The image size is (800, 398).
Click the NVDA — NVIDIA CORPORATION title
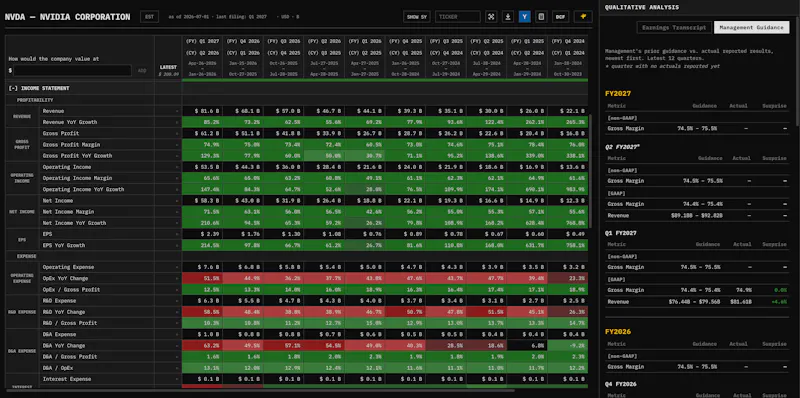67,17
